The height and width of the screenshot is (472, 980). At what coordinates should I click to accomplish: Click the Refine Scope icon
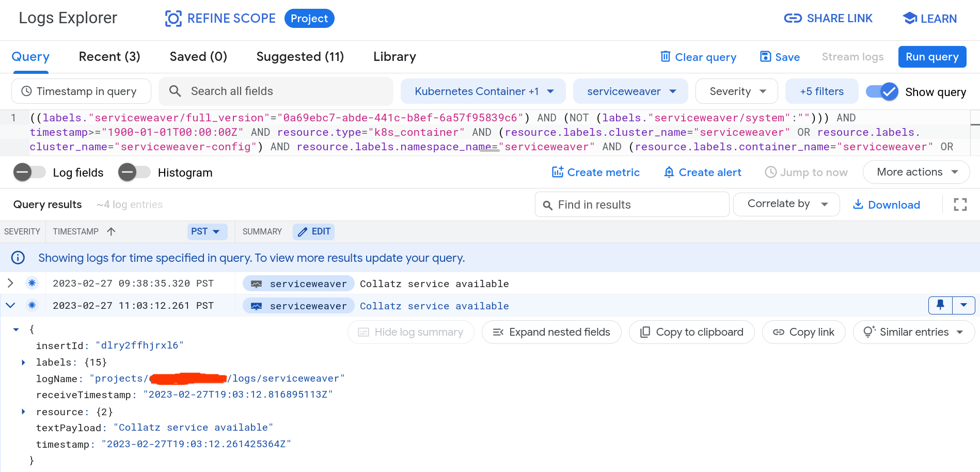[173, 19]
